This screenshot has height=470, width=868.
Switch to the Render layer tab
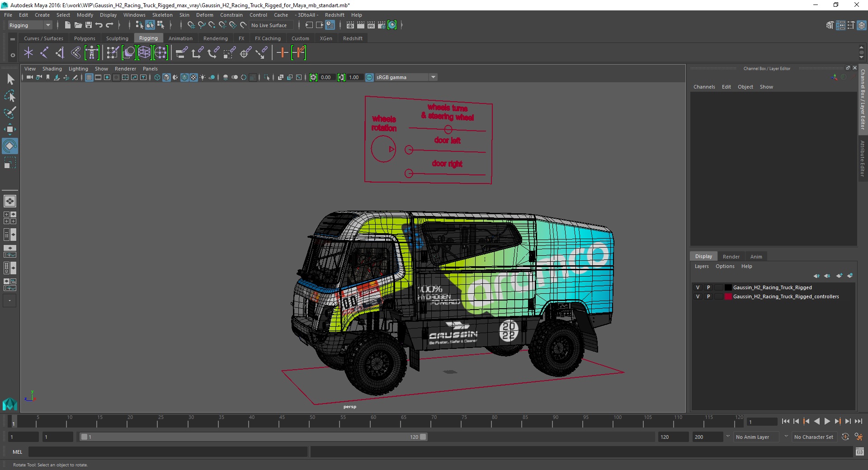(x=731, y=256)
